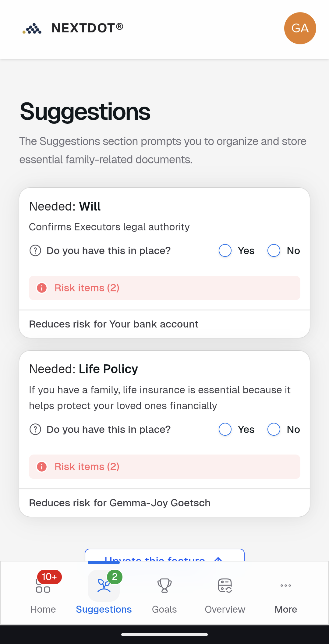
Task: Open the Overview icon in bottom bar
Action: [225, 586]
